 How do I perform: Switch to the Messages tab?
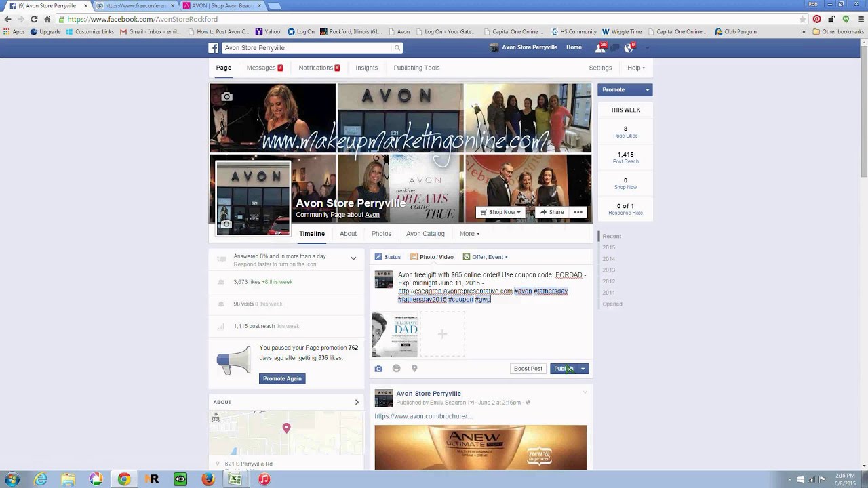[264, 68]
